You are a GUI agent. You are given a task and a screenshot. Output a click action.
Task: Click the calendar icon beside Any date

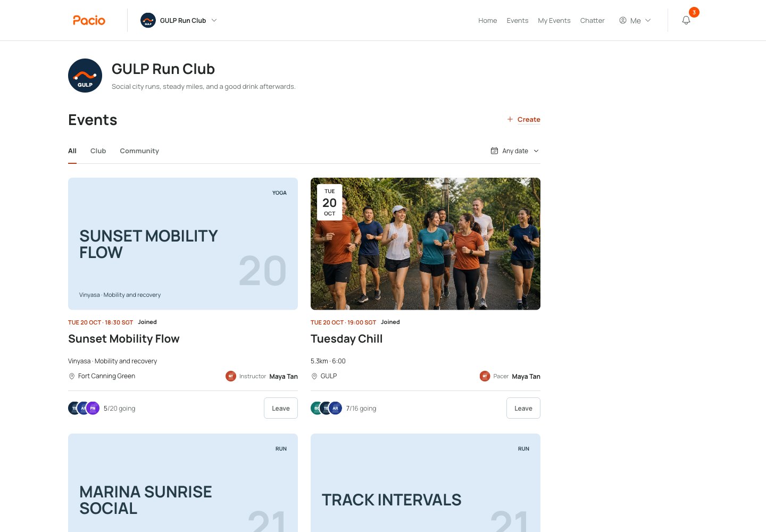(x=494, y=151)
